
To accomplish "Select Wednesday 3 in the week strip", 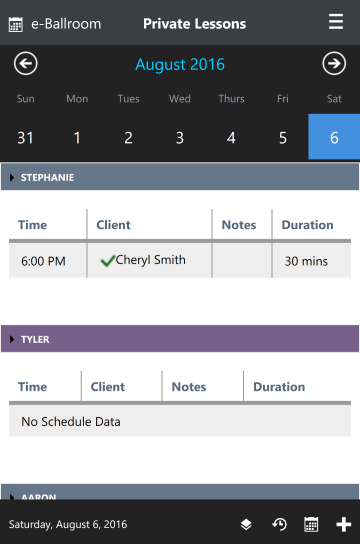I will [x=180, y=137].
